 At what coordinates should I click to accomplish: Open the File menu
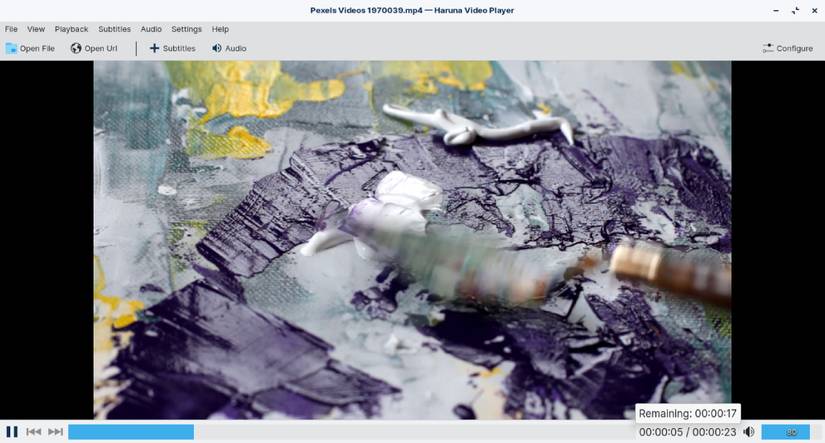pyautogui.click(x=11, y=29)
